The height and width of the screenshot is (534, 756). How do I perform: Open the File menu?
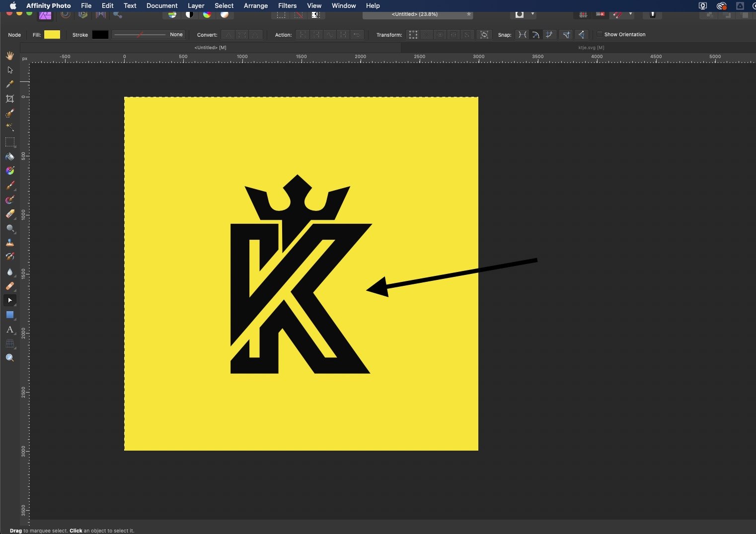[x=86, y=5]
